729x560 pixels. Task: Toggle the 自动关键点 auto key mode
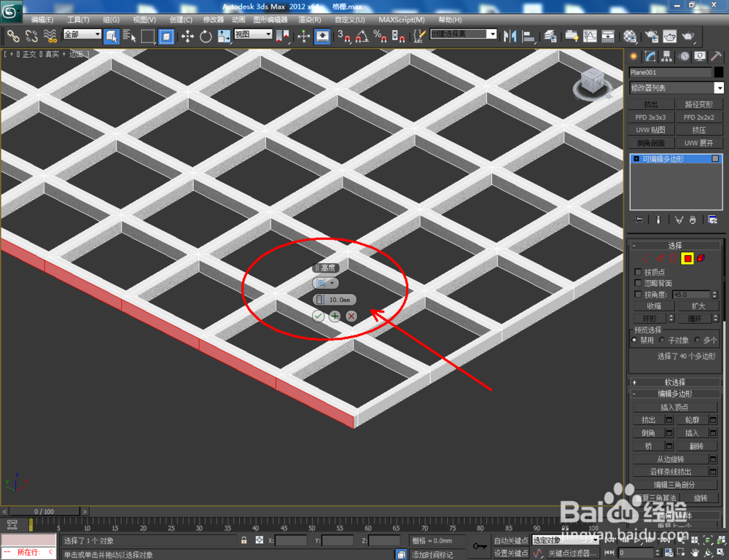tap(510, 540)
